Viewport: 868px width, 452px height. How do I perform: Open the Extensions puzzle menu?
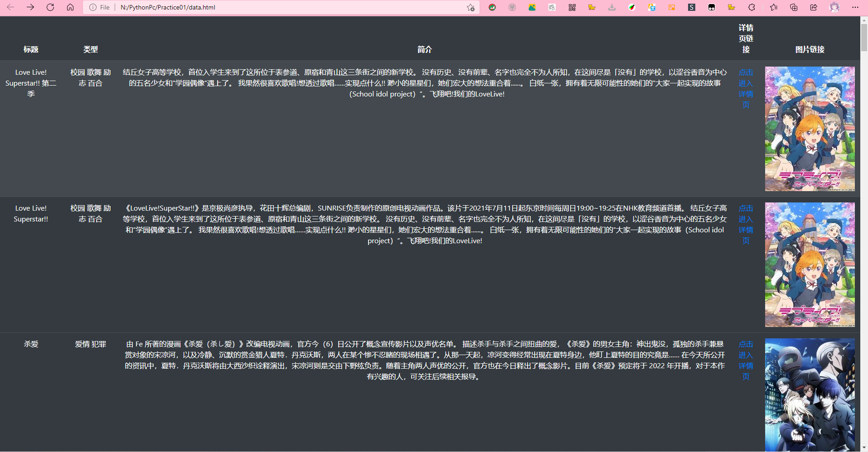(x=752, y=7)
